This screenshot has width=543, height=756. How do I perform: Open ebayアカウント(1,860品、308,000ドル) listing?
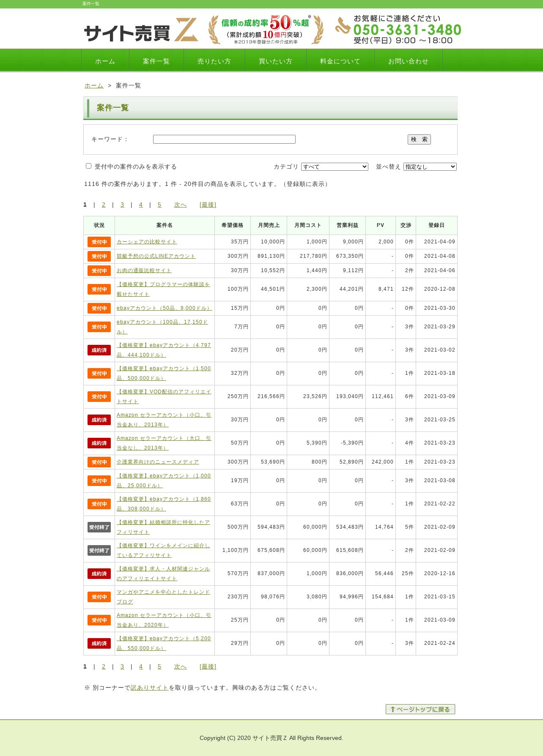pos(164,504)
